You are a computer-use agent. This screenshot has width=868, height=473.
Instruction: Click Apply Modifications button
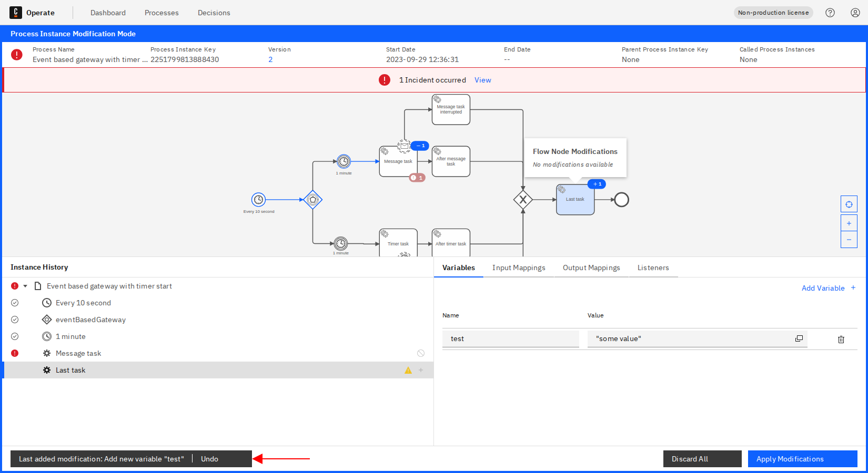(x=802, y=459)
